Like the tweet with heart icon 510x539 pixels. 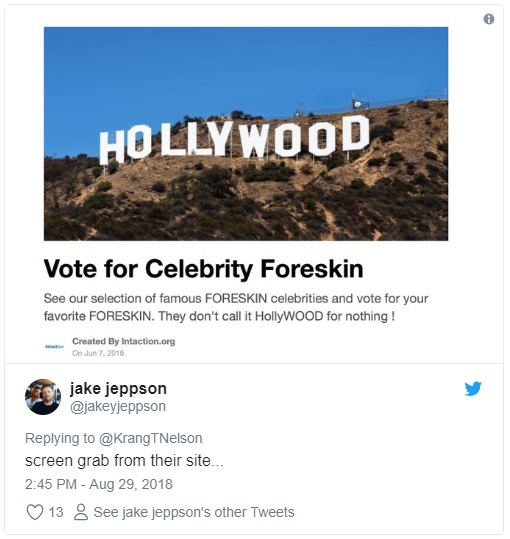(35, 512)
